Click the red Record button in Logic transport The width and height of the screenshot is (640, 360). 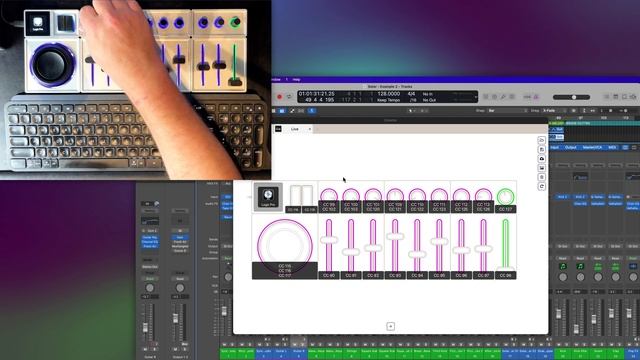point(280,97)
